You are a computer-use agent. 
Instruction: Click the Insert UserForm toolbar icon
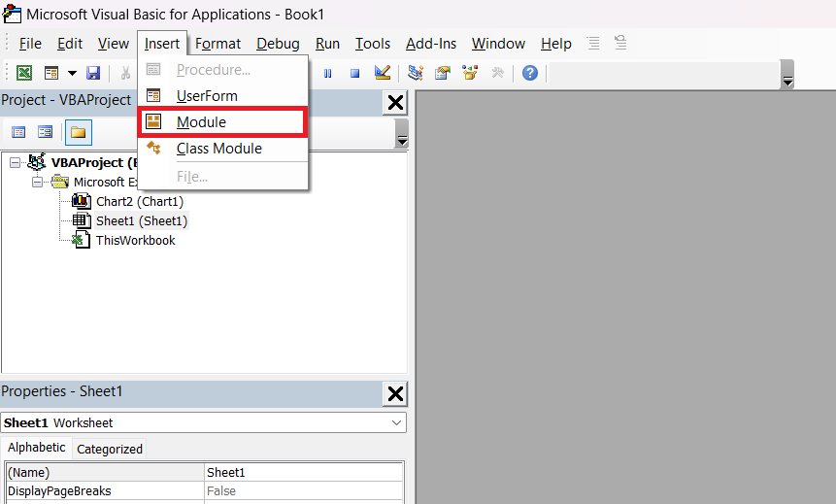[51, 73]
